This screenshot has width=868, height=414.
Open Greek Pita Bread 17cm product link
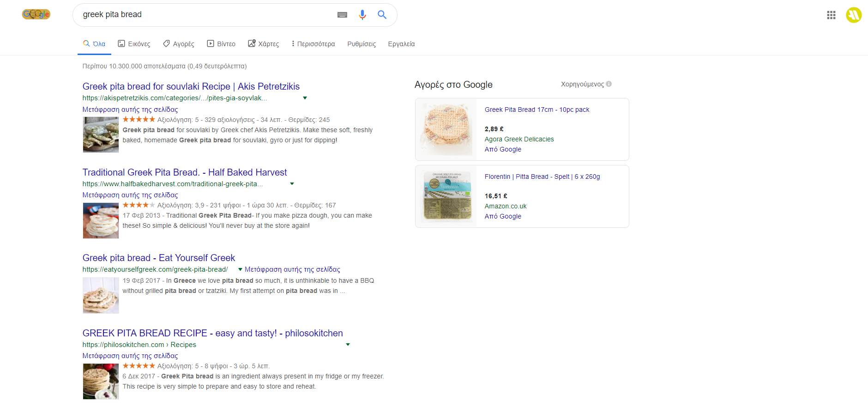tap(536, 110)
